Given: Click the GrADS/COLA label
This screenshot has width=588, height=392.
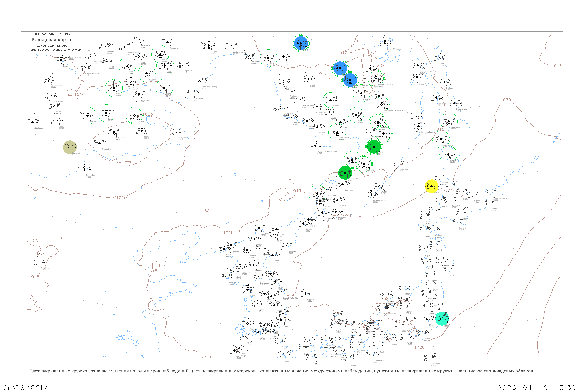Looking at the screenshot, I should tap(26, 387).
